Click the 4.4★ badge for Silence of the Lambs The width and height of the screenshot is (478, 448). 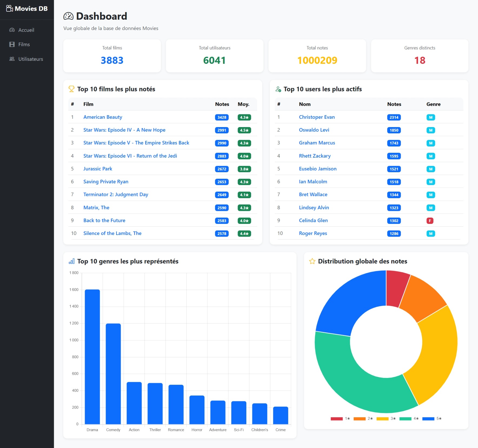click(x=244, y=234)
